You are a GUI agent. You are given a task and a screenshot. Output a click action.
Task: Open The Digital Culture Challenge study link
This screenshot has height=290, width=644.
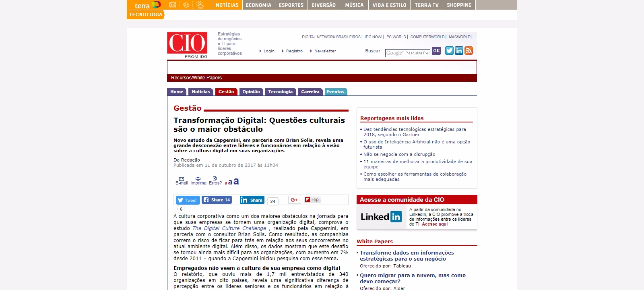pos(229,228)
